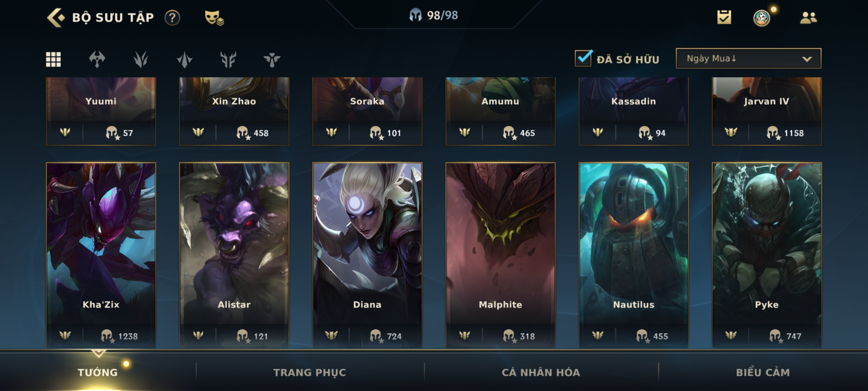The width and height of the screenshot is (868, 391).
Task: Uncheck the Đã Sở Hữu checkbox
Action: pos(583,58)
